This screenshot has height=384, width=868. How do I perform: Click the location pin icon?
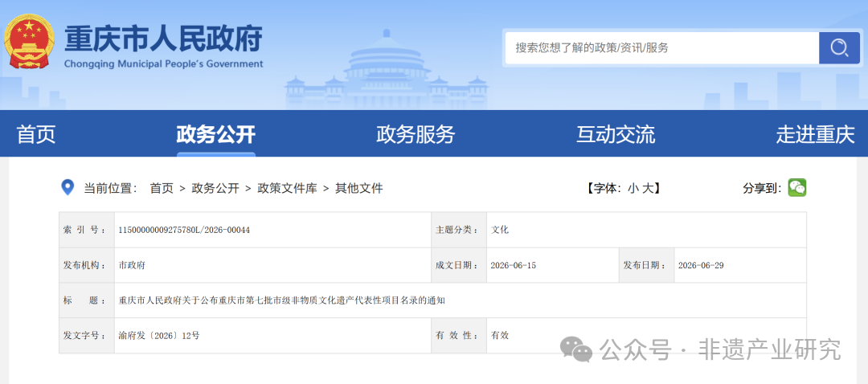coord(68,187)
